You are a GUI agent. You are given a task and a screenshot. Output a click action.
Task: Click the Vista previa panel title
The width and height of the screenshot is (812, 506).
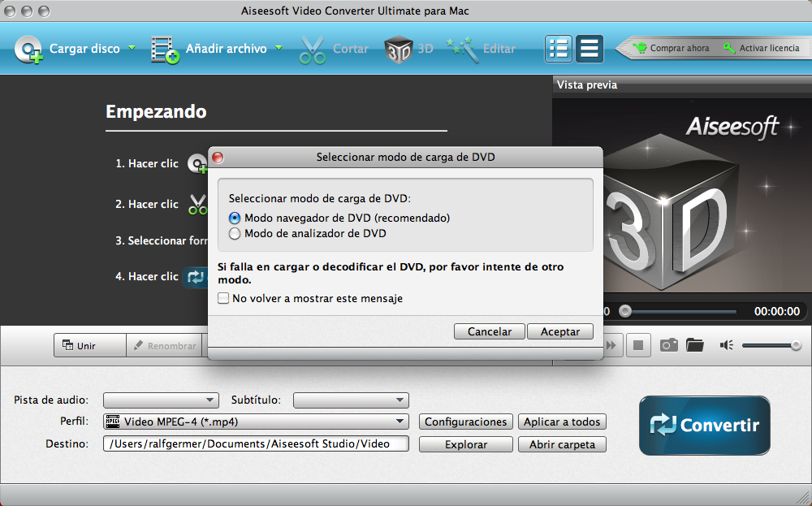pos(587,85)
